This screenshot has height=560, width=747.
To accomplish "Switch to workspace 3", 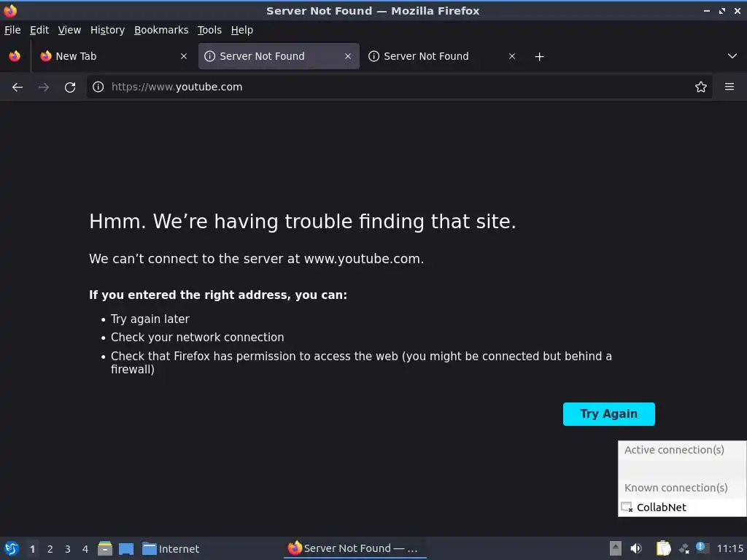I will (x=68, y=549).
